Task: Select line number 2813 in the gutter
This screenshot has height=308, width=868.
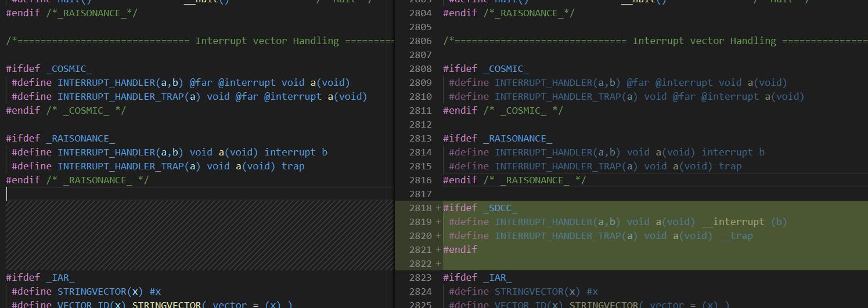Action: (420, 138)
